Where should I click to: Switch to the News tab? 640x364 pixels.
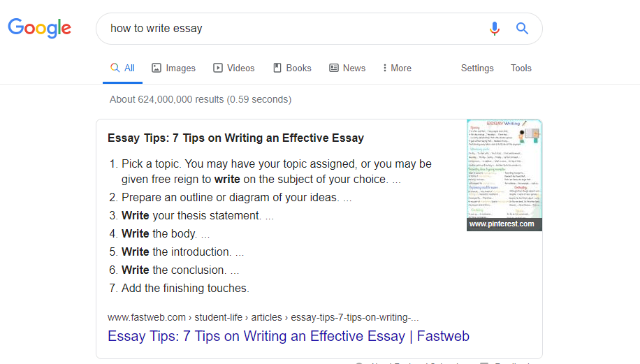(347, 68)
